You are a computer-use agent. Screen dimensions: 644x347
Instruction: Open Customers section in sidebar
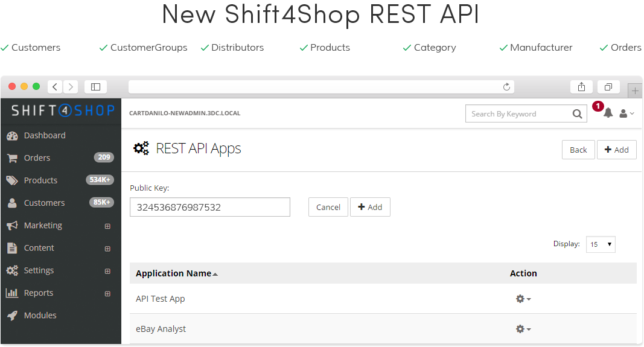click(44, 203)
